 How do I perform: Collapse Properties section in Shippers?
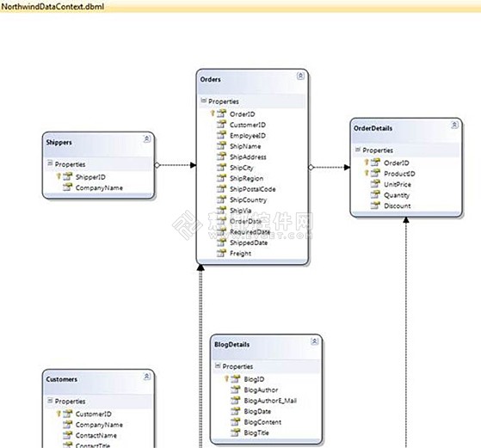point(50,163)
